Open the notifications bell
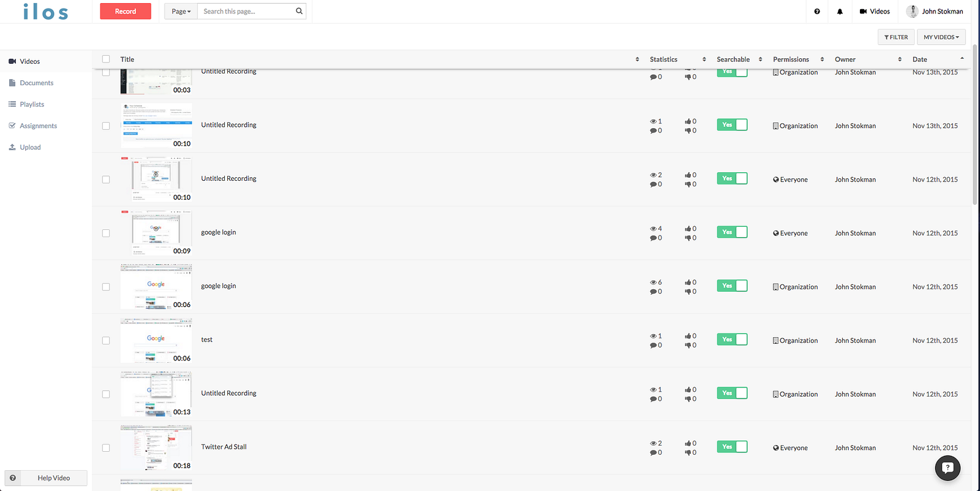980x491 pixels. pos(840,12)
